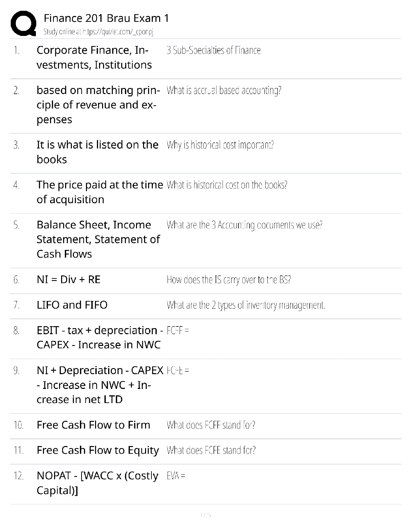Click the EVA = prompt

click(176, 476)
